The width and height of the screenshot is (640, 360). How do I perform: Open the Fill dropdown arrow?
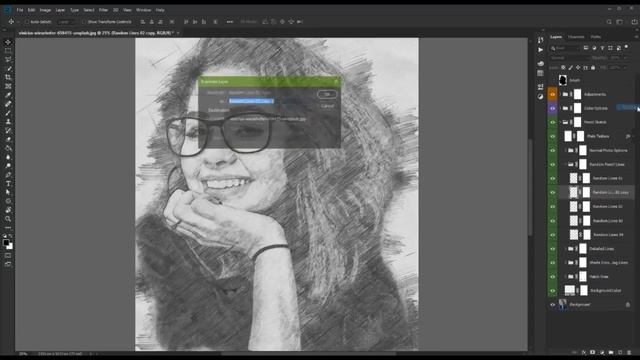[624, 67]
